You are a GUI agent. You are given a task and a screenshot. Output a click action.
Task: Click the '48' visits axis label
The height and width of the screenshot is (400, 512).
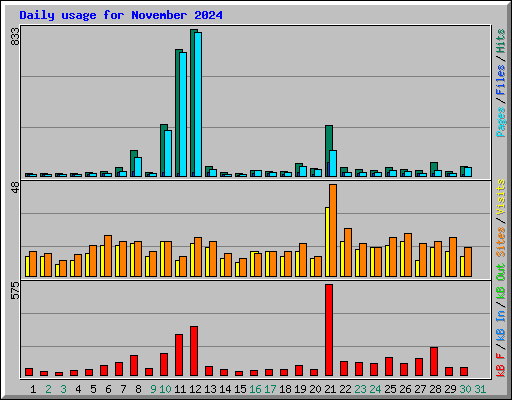pyautogui.click(x=15, y=187)
